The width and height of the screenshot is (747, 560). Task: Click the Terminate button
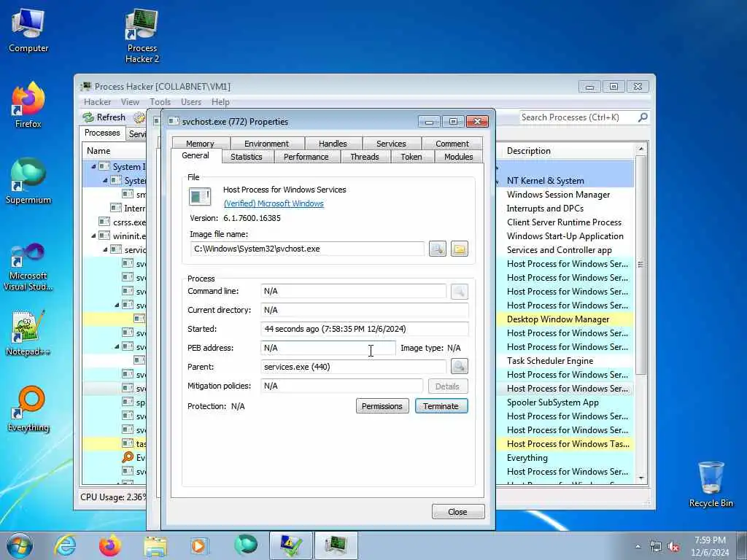coord(441,405)
